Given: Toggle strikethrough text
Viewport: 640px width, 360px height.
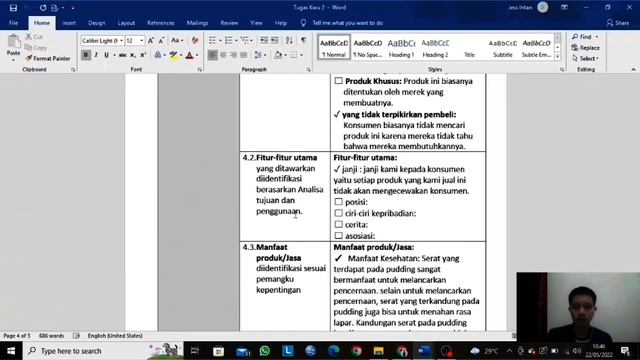Looking at the screenshot, I should point(122,55).
